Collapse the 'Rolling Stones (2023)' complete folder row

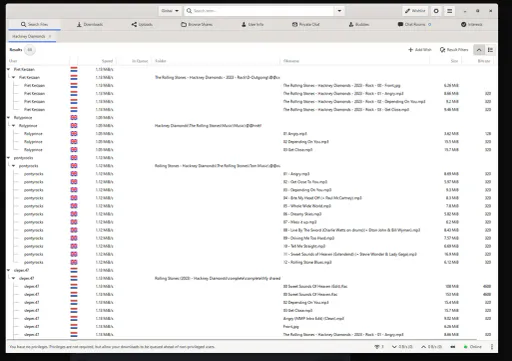click(14, 278)
